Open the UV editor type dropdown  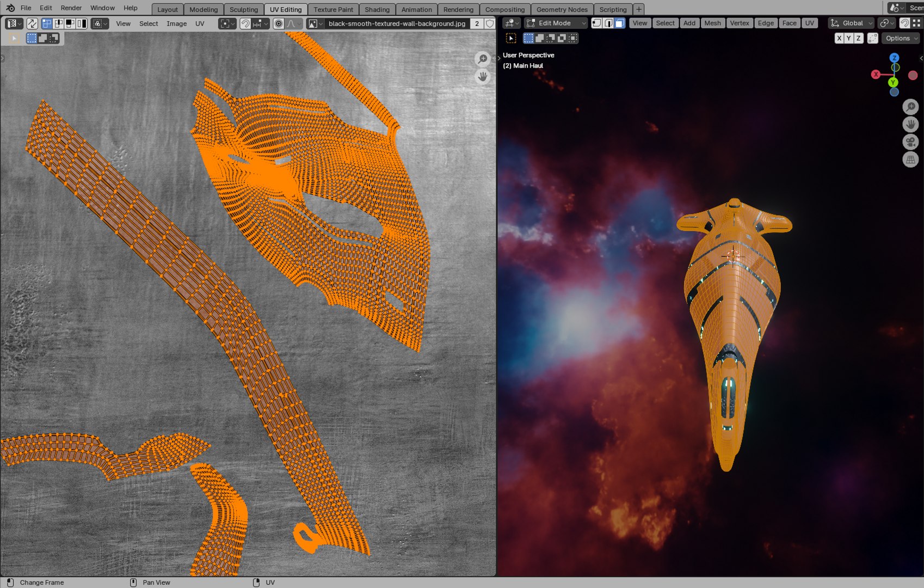point(14,23)
